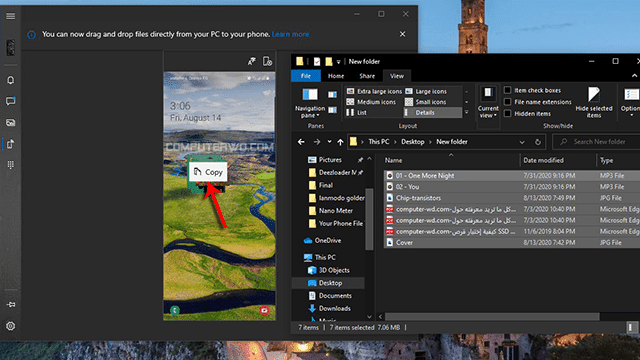Open Phone screen in Your Phone sidebar

pyautogui.click(x=11, y=144)
